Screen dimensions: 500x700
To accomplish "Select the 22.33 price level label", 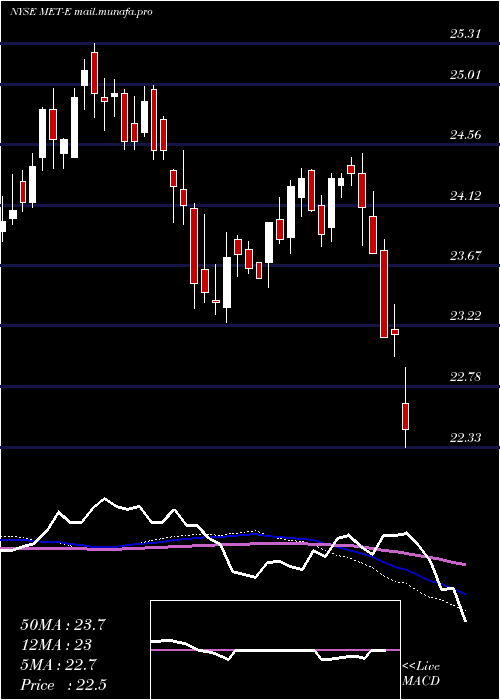I will pyautogui.click(x=466, y=437).
